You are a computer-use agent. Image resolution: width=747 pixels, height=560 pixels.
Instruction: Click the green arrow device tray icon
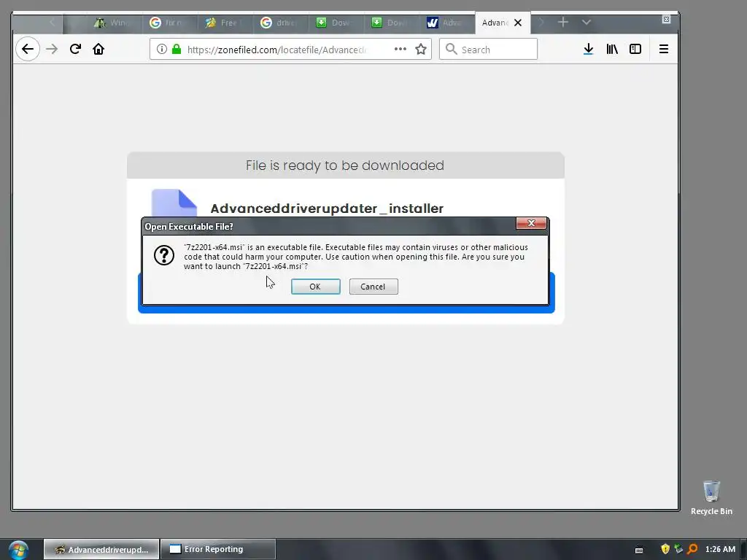(678, 549)
